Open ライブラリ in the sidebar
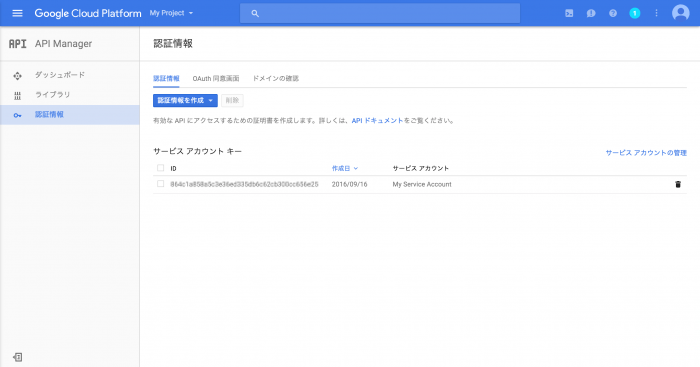 tap(53, 95)
